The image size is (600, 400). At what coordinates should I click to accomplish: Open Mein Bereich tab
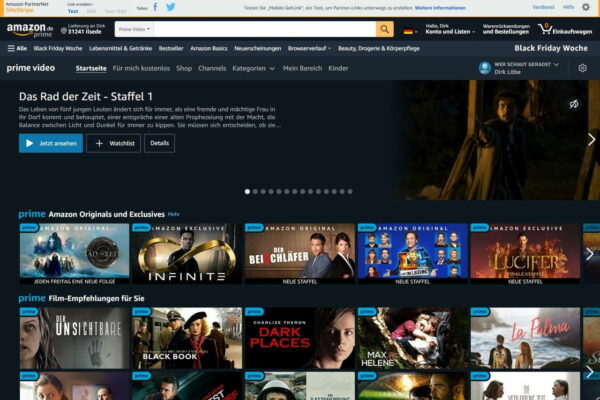(302, 68)
